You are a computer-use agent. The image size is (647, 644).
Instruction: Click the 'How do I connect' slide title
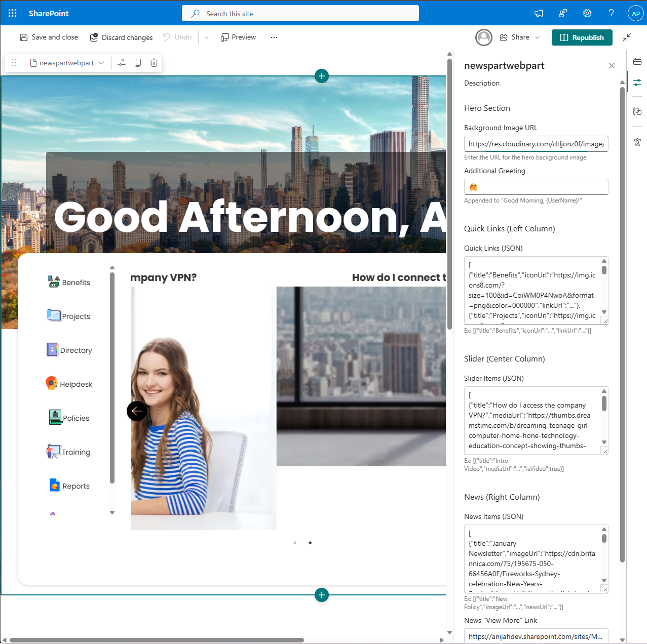pos(399,277)
